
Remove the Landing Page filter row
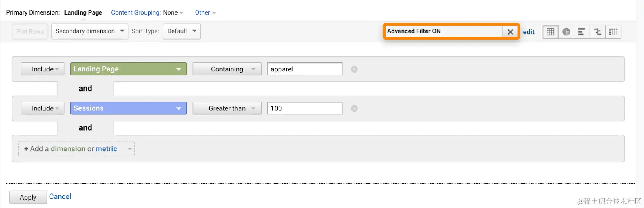(354, 69)
